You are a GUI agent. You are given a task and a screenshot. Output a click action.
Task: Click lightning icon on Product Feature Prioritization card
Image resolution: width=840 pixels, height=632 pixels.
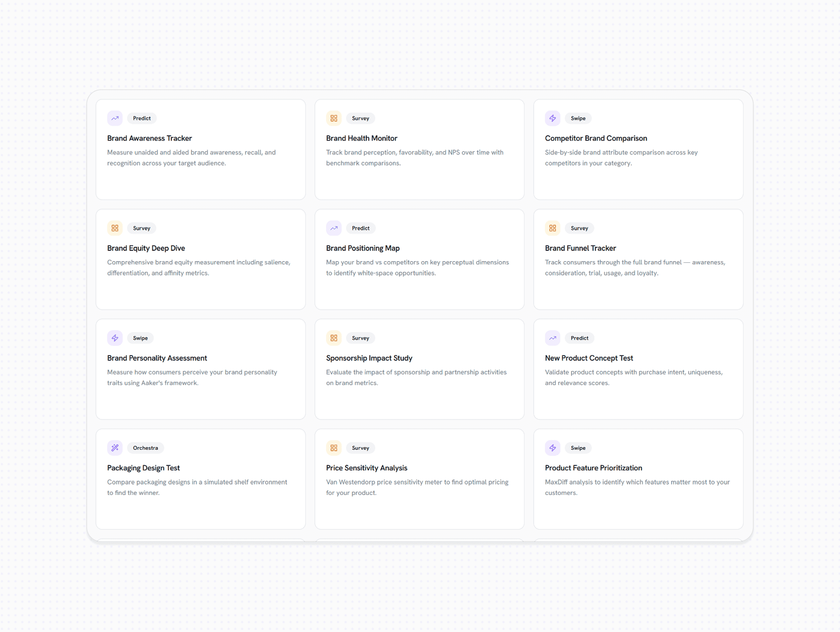tap(552, 448)
